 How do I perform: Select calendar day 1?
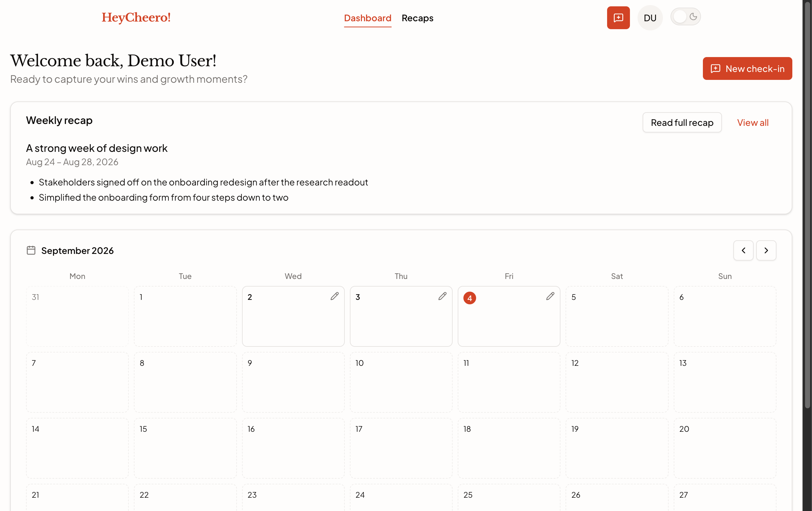pos(185,316)
